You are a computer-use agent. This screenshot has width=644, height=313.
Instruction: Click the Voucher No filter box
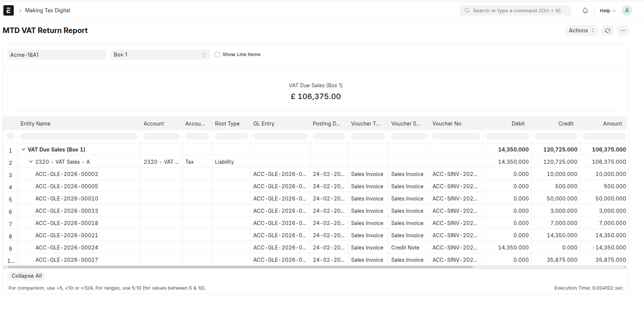[x=456, y=136]
